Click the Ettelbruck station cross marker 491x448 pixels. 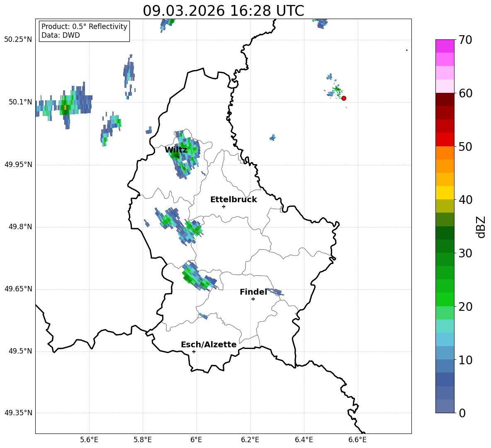(x=224, y=206)
